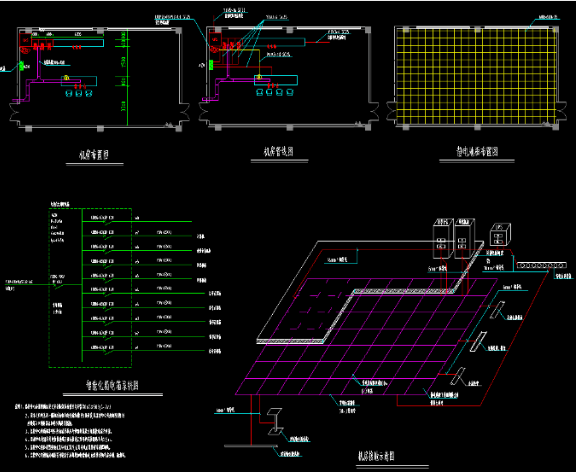Select middle parallelogram plate right of grid

(479, 341)
